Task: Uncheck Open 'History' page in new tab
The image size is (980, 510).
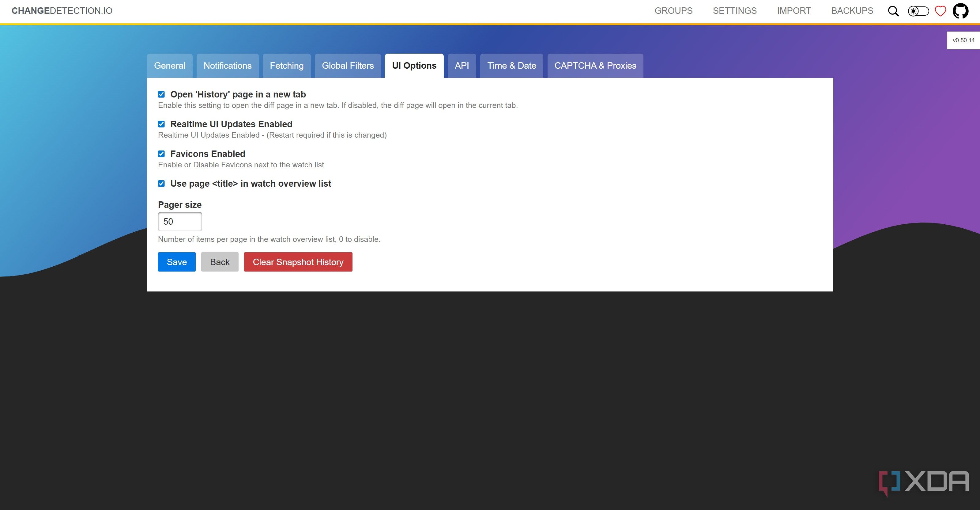Action: tap(161, 94)
